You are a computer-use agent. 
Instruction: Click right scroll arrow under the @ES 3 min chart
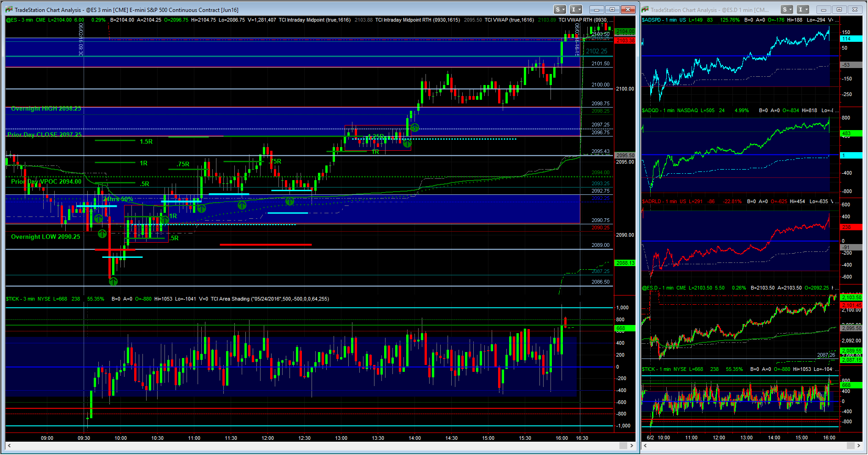point(632,445)
